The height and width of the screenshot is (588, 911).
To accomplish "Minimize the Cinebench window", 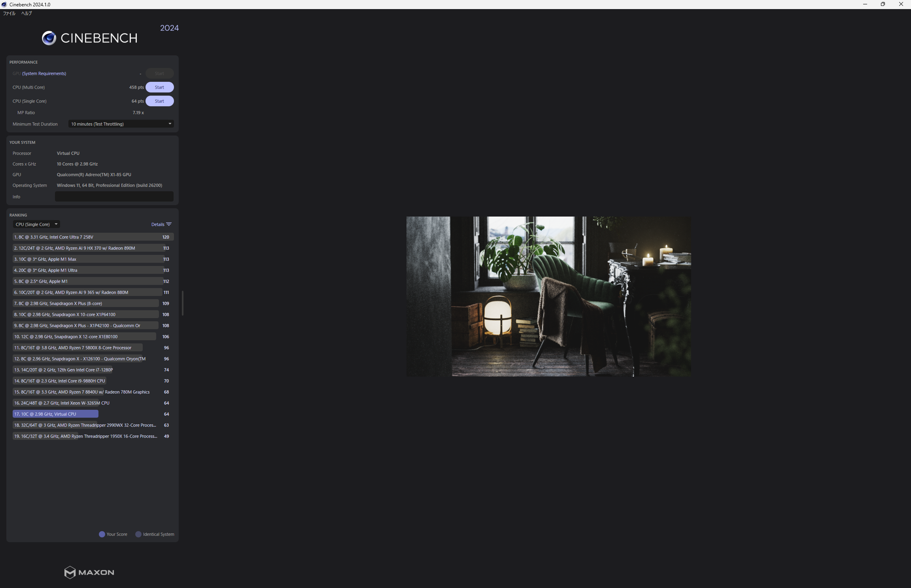I will 865,4.
